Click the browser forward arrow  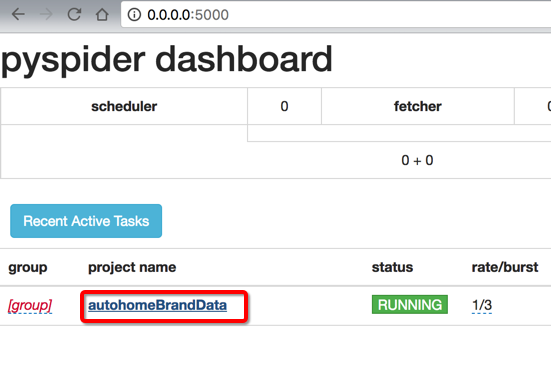point(46,14)
